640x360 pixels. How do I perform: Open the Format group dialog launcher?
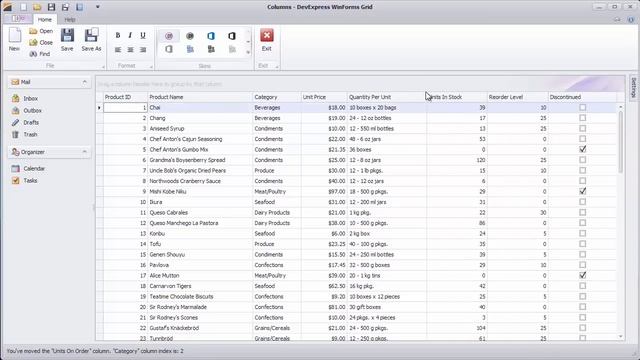(x=151, y=67)
